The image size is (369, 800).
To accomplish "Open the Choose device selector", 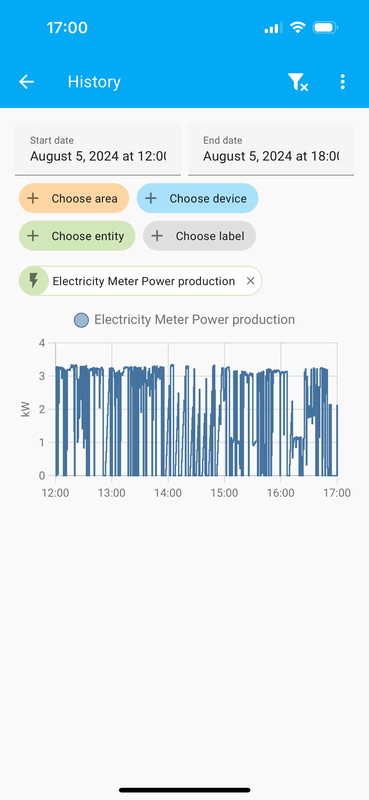I will [198, 198].
